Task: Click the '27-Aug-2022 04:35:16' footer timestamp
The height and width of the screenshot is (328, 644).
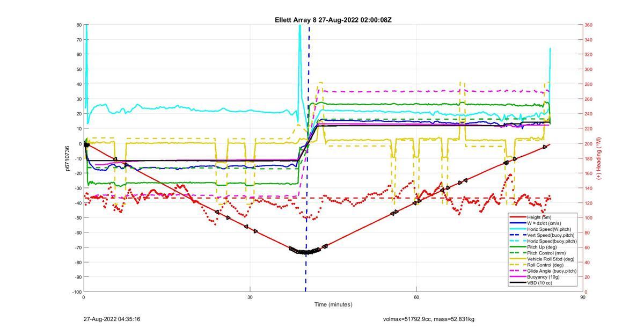Action: 112,319
